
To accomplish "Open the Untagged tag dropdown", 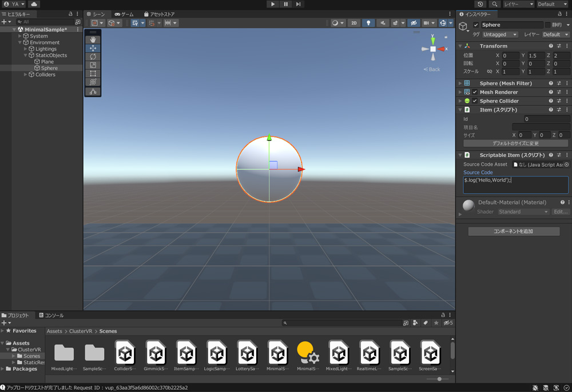I will (499, 34).
